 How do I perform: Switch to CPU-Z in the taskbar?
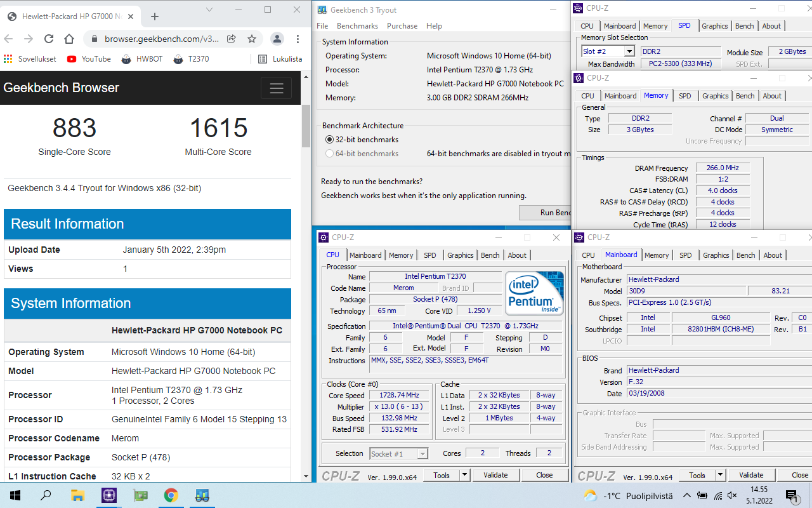coord(108,495)
